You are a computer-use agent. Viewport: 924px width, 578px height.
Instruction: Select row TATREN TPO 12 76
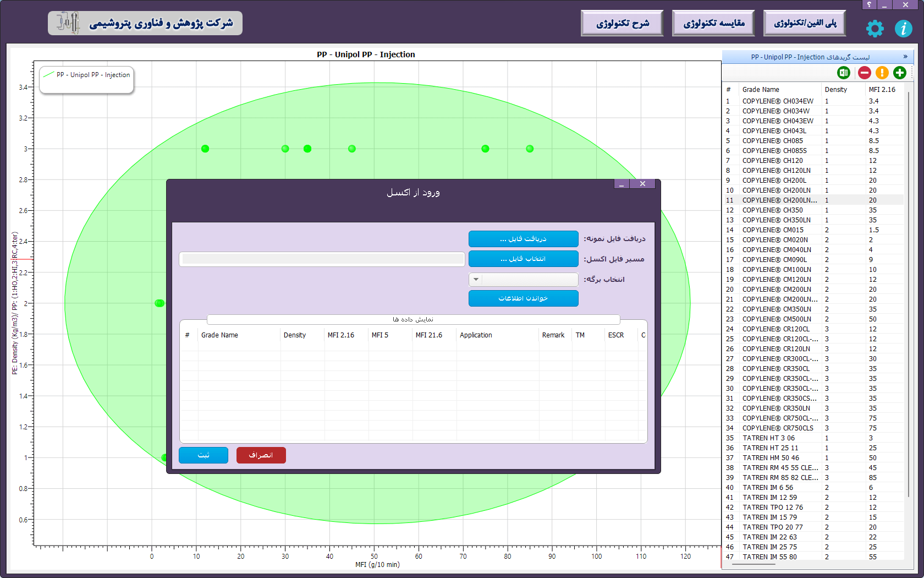[814, 508]
